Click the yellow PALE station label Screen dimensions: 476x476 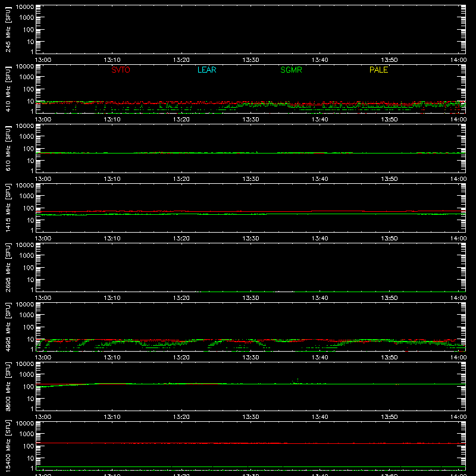(x=378, y=70)
